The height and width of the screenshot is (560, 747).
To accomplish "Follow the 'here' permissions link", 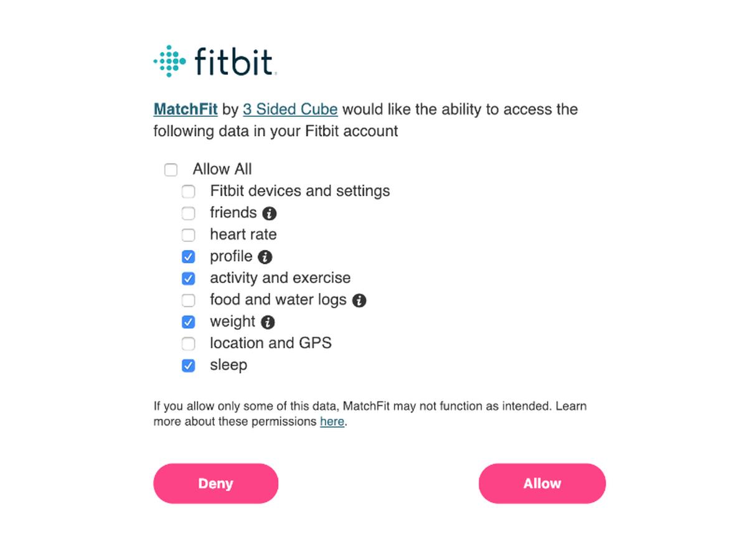I will 332,422.
